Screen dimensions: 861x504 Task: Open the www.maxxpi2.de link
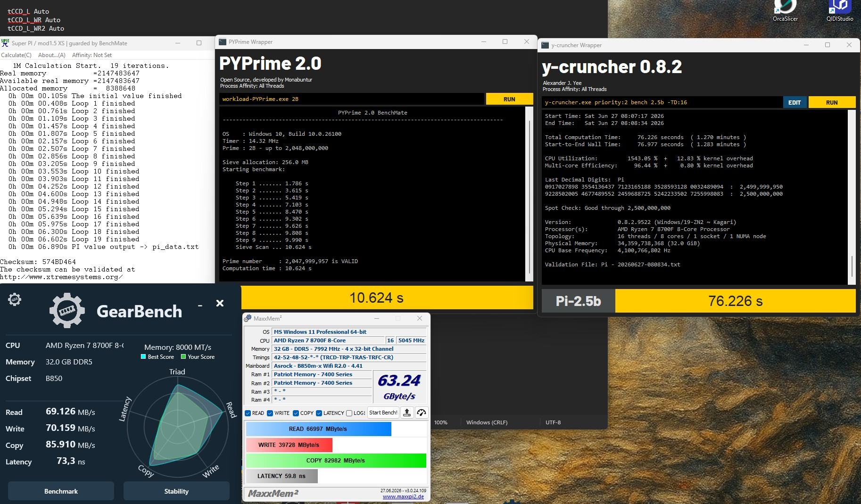coord(403,496)
